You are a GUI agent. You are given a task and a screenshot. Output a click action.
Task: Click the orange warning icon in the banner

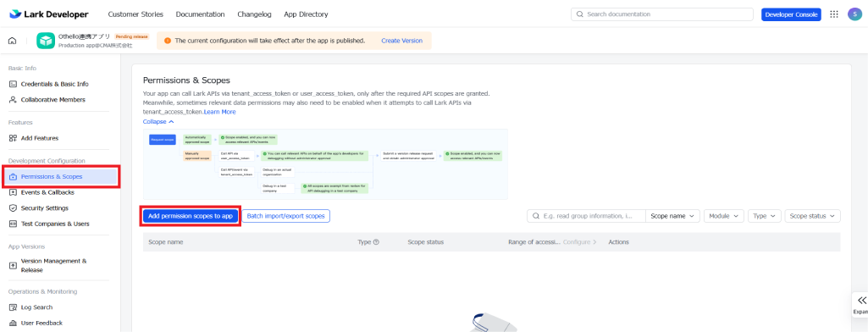click(168, 41)
